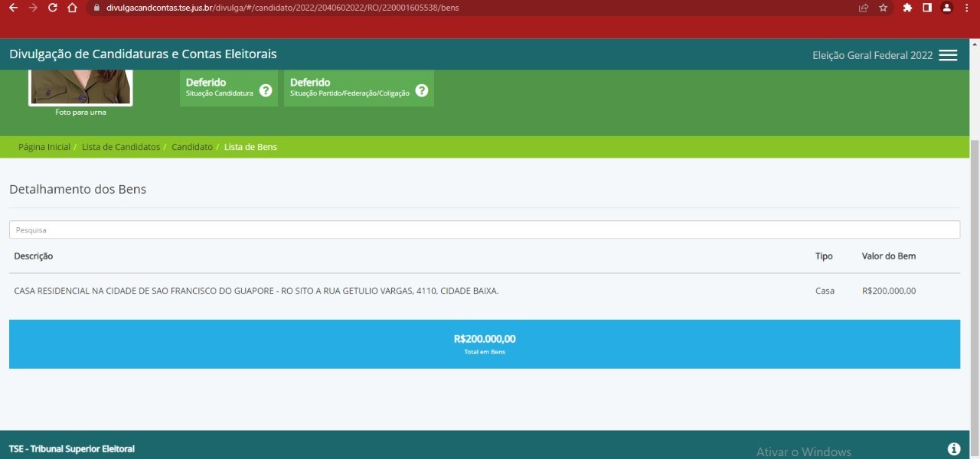Viewport: 980px width, 459px height.
Task: Open the browser profile avatar
Action: (x=947, y=8)
